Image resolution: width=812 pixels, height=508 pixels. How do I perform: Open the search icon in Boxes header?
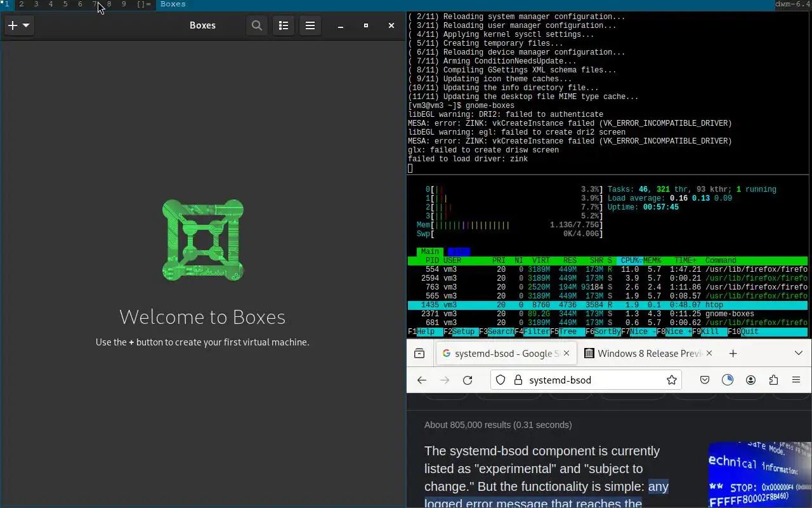pos(257,25)
